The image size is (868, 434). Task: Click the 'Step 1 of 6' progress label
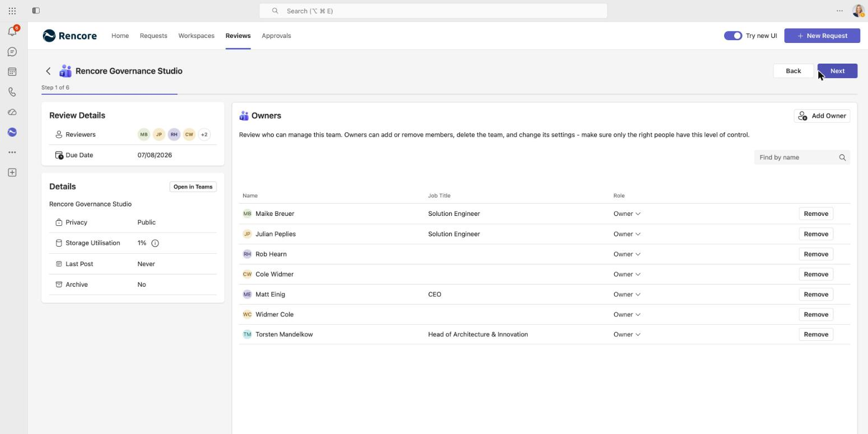pyautogui.click(x=55, y=88)
